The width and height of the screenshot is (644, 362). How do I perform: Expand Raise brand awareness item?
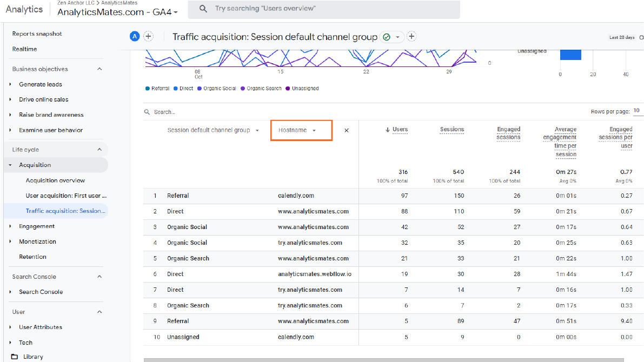(x=10, y=115)
